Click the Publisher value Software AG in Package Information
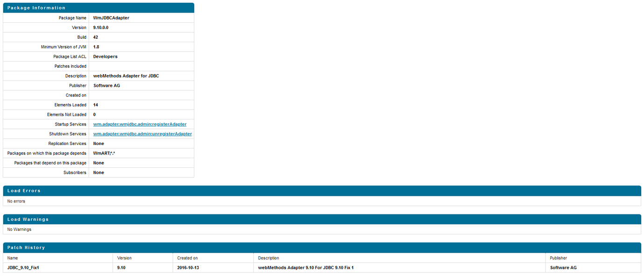644x276 pixels. point(106,86)
